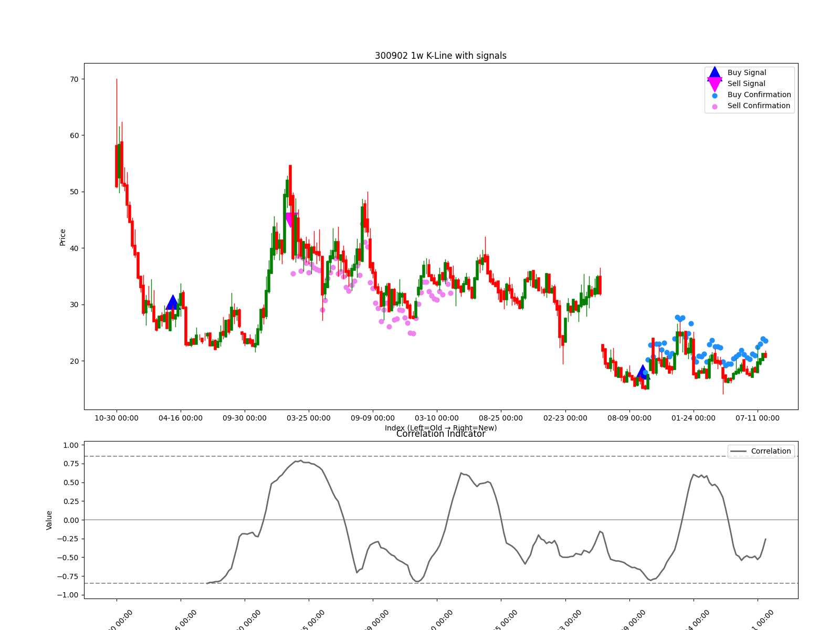Click the 'Buy Confirmation' legend label
This screenshot has height=630, width=840.
point(759,95)
